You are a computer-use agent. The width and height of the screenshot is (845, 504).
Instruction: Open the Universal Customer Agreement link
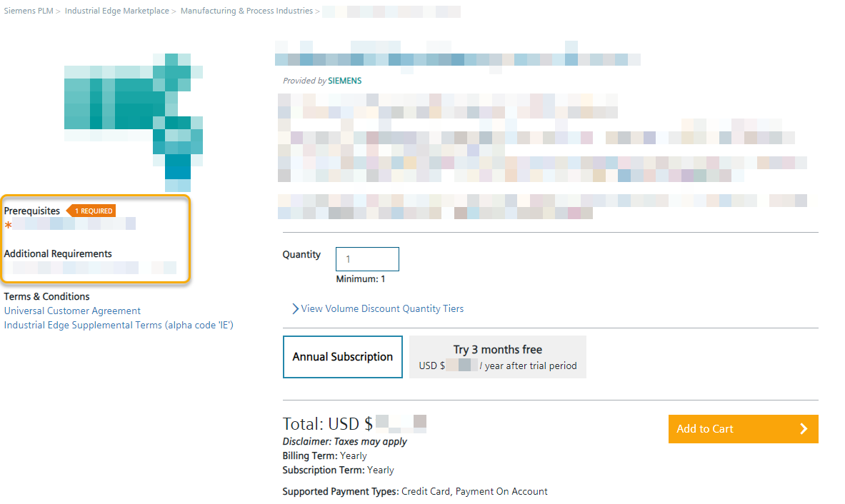point(72,311)
